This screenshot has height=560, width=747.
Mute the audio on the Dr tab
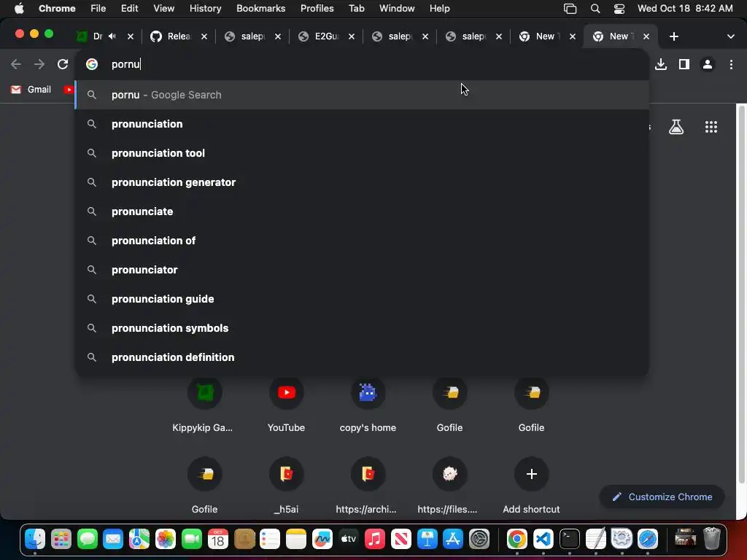point(112,36)
